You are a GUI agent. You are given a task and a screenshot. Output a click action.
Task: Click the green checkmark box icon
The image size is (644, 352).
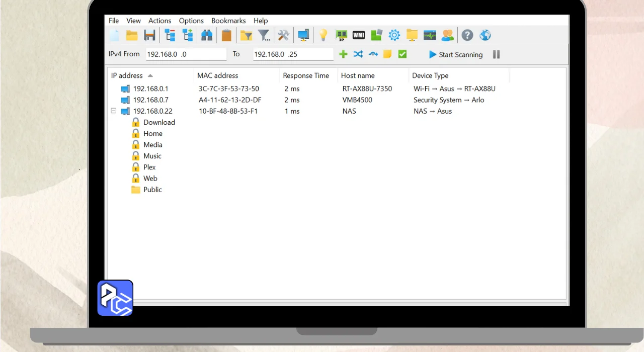[x=403, y=54]
